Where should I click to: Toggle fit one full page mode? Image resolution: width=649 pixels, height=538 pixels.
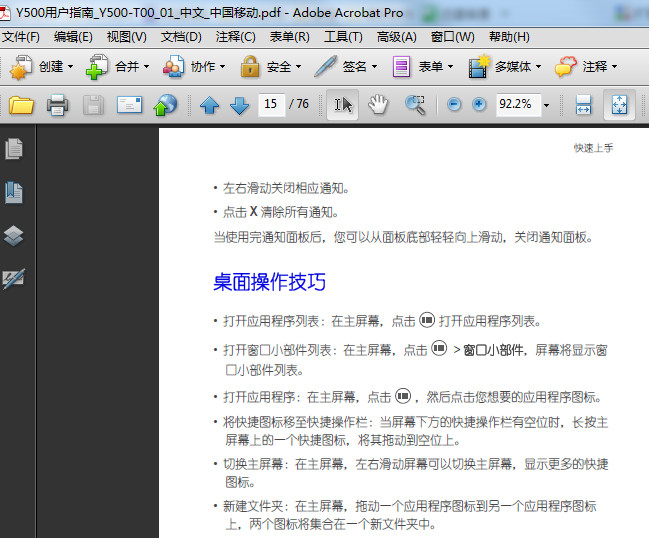pos(619,105)
